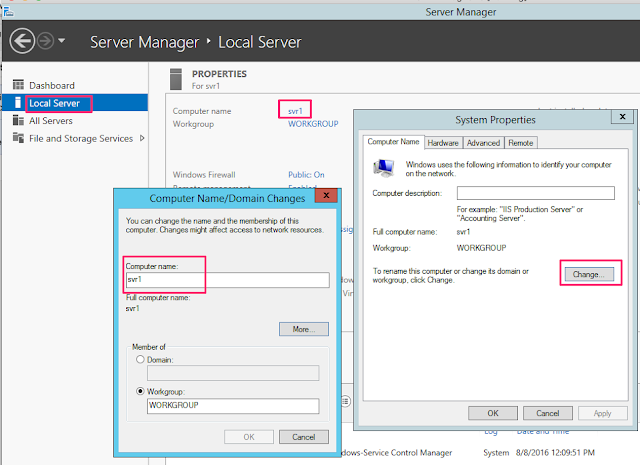
Task: Click the Computer description input field
Action: tap(536, 193)
